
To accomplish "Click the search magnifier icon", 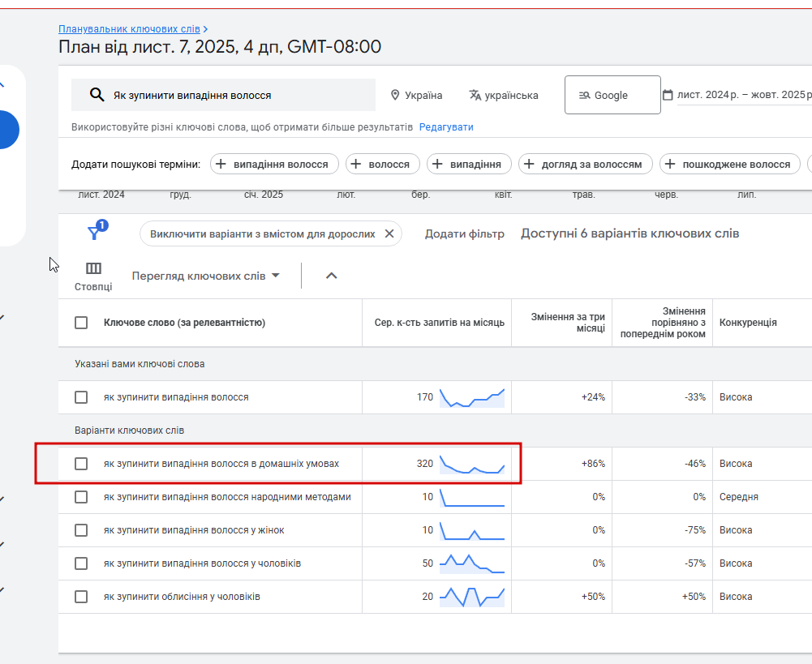I will tap(97, 95).
